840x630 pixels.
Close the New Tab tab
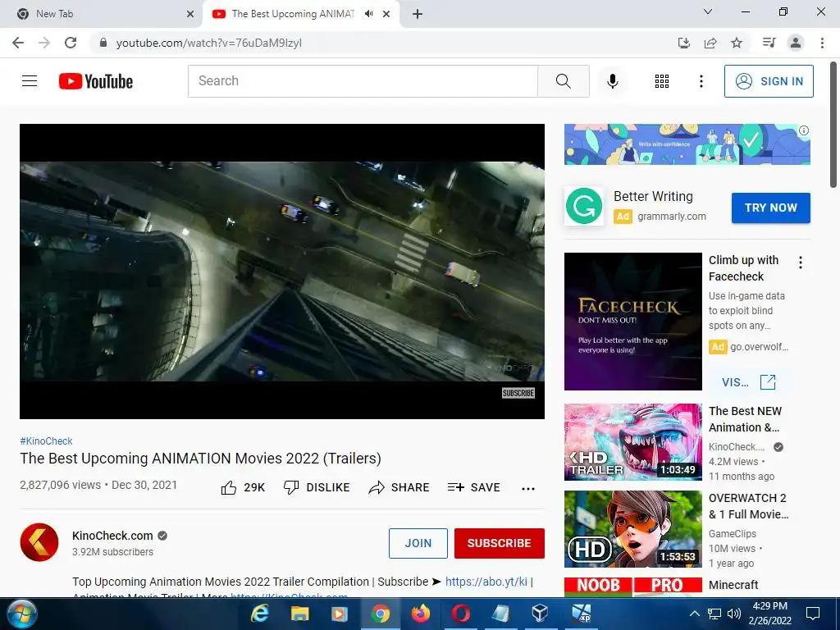(x=190, y=14)
